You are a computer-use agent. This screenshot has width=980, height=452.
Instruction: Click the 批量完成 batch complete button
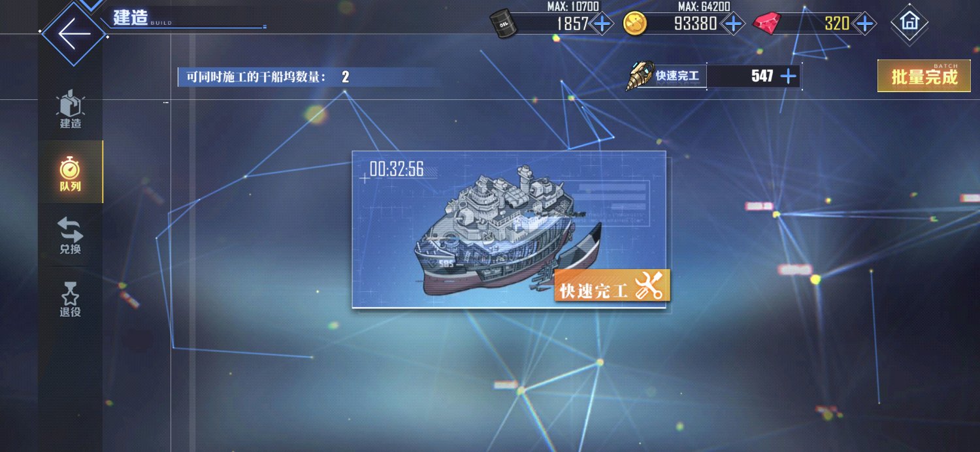924,76
